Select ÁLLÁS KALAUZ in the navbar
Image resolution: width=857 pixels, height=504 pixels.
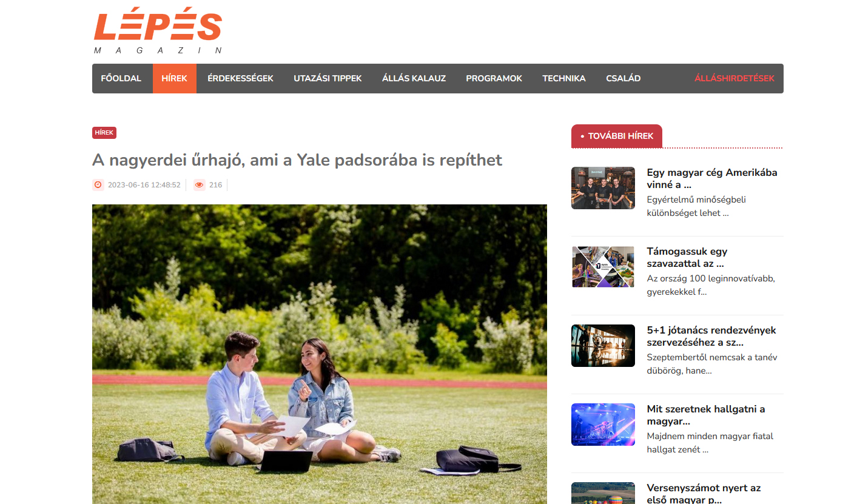pyautogui.click(x=414, y=78)
